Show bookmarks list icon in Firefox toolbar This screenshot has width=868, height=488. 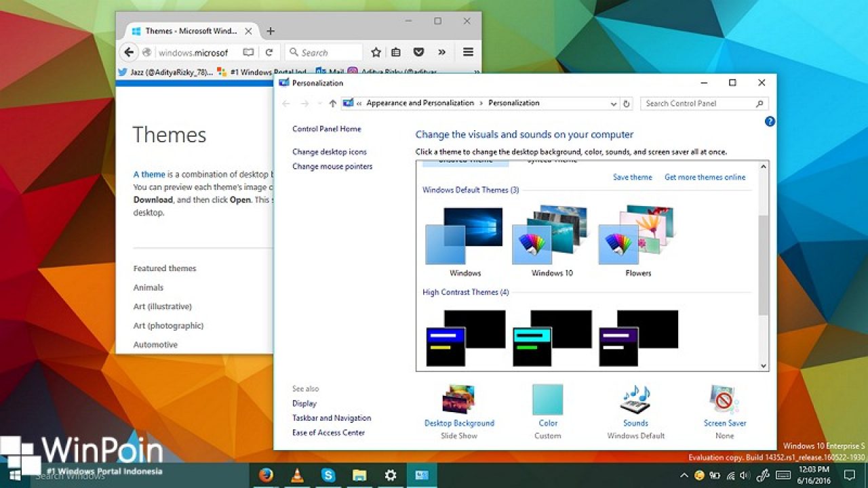coord(396,52)
